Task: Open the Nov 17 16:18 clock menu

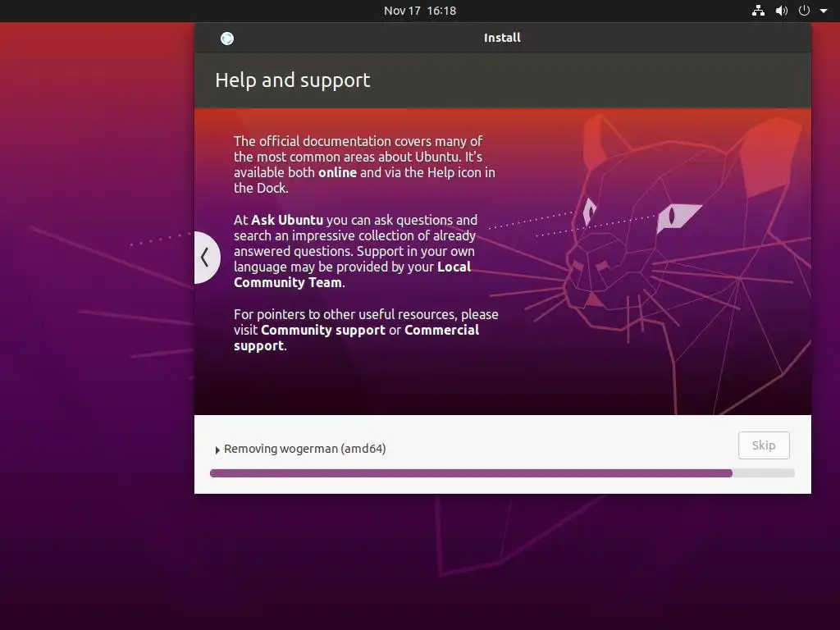Action: point(420,11)
